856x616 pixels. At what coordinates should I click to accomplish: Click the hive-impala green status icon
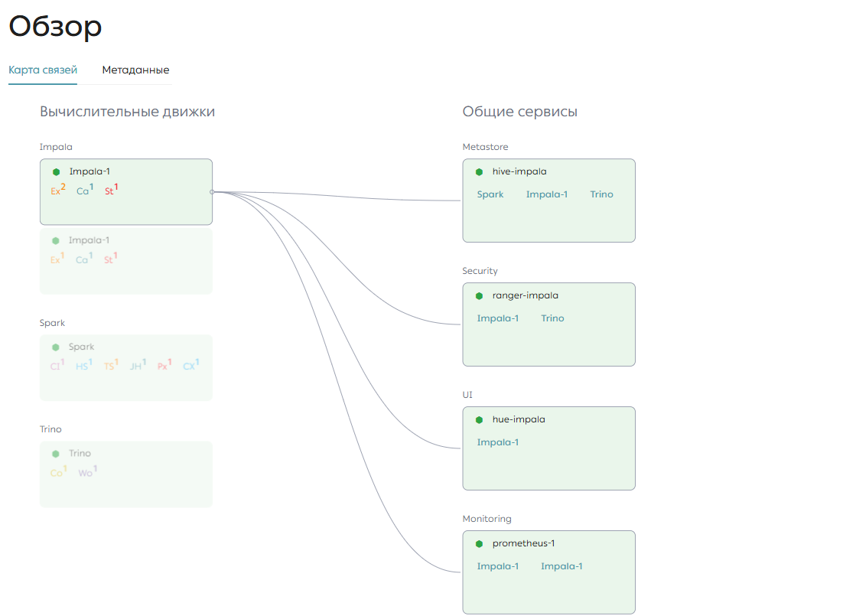click(x=479, y=172)
